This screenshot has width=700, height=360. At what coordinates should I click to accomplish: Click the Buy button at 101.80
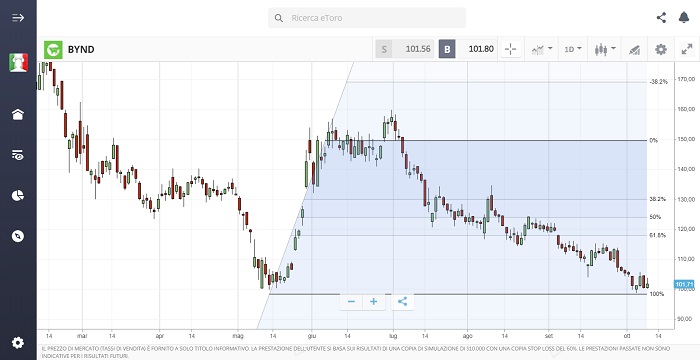[468, 49]
